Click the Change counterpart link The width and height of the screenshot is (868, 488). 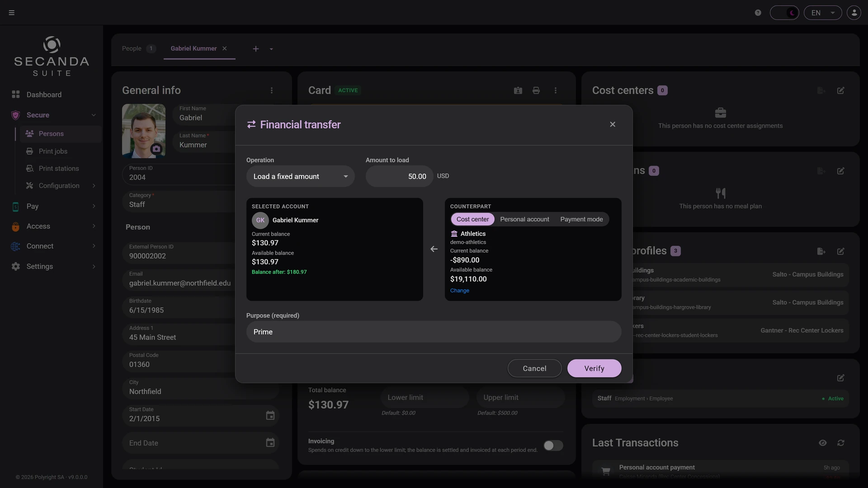tap(459, 291)
